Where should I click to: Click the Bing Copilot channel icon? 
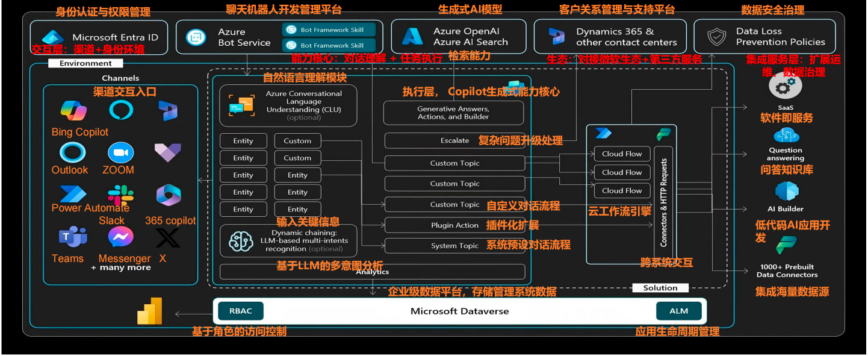(73, 111)
